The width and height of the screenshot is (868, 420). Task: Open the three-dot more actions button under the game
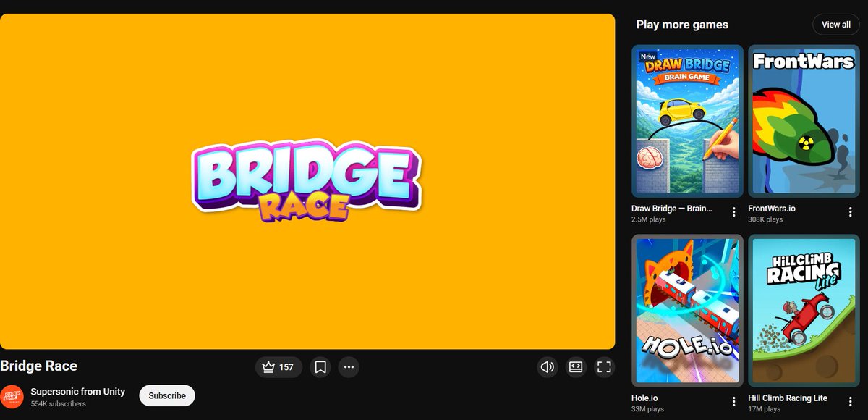(x=349, y=367)
